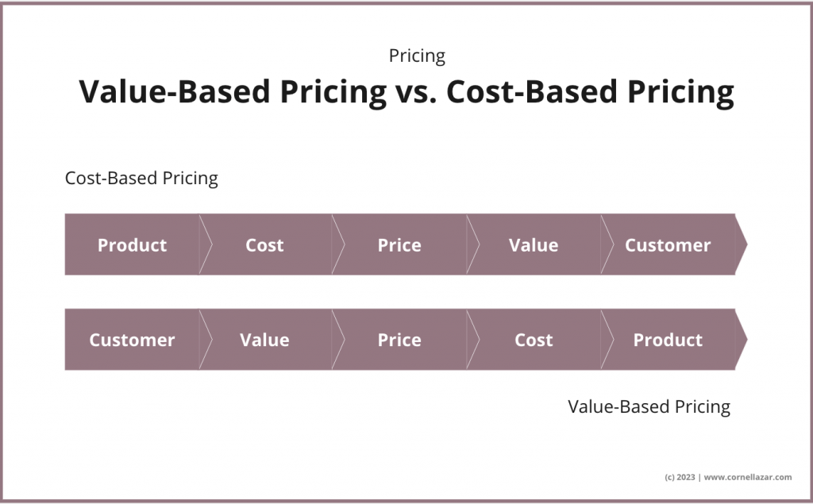The height and width of the screenshot is (504, 813).
Task: Select the Cost step in the top row
Action: (x=264, y=245)
